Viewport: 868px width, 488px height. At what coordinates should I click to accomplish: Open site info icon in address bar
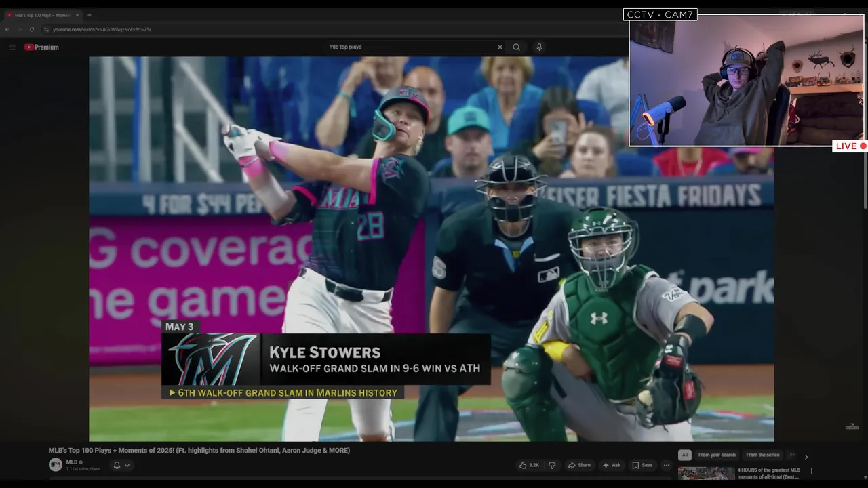46,29
